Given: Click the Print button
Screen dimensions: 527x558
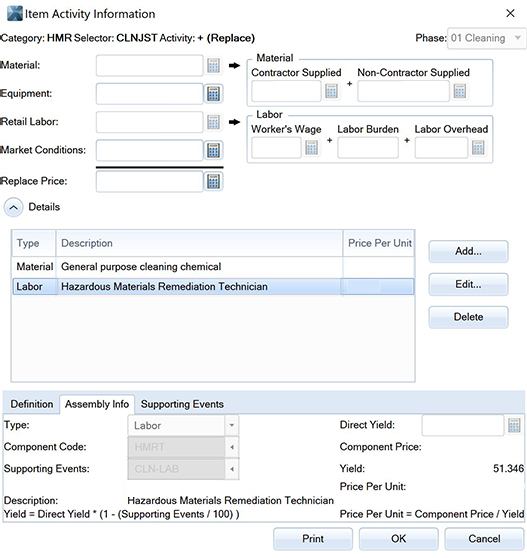Looking at the screenshot, I should click(x=313, y=539).
